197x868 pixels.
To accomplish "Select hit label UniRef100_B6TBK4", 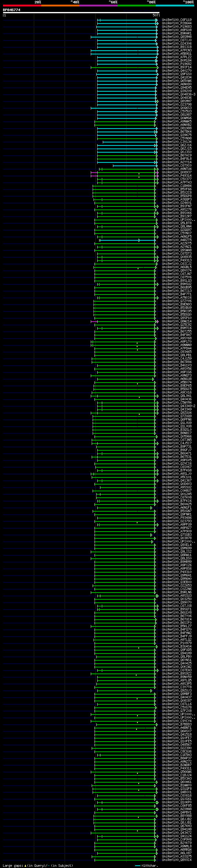I will coord(177,132).
